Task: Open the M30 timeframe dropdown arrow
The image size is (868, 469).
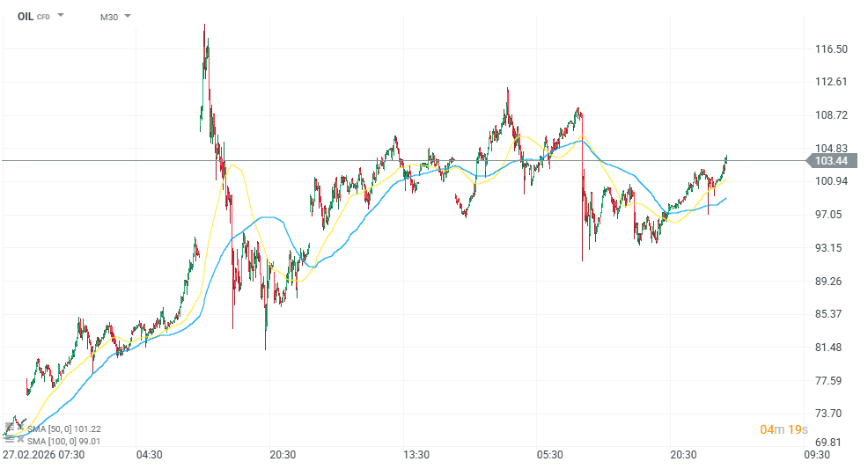Action: tap(128, 16)
